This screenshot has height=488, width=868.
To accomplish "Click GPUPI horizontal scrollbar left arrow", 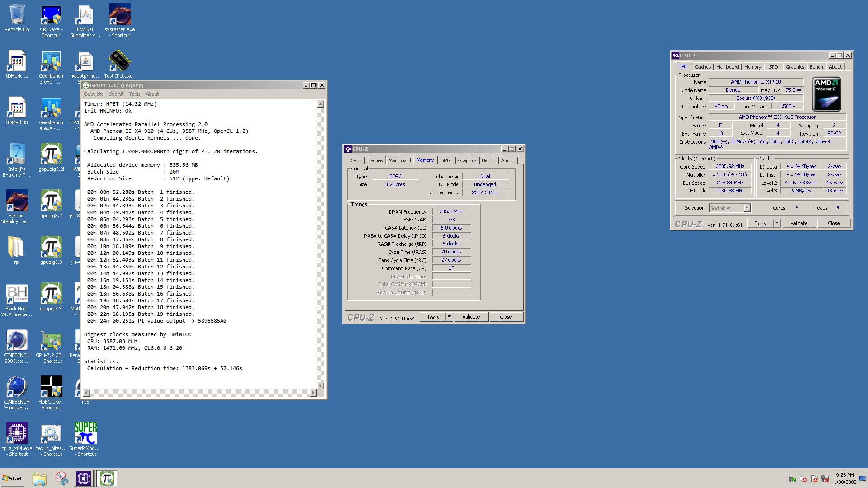I will [86, 393].
